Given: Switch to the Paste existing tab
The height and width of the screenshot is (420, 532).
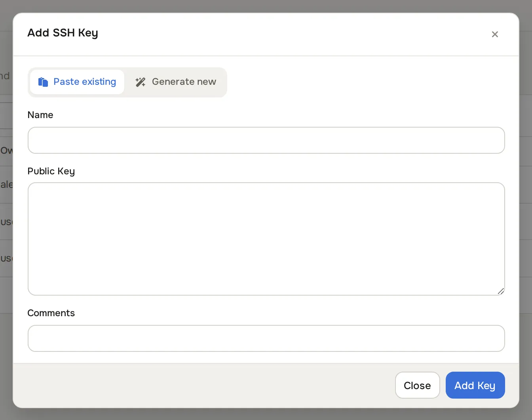Looking at the screenshot, I should pyautogui.click(x=77, y=82).
